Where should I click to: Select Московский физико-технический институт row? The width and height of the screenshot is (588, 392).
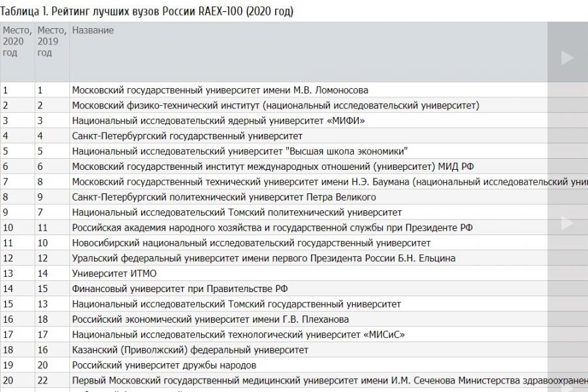(275, 105)
